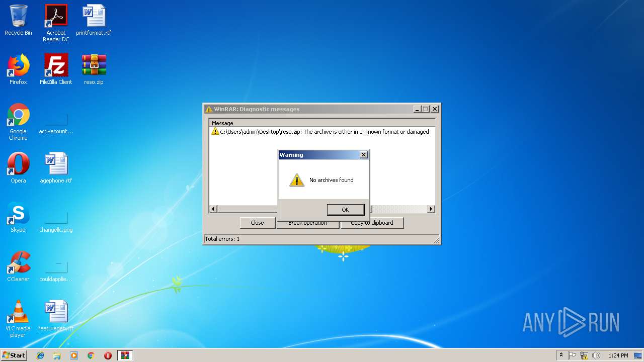This screenshot has width=644, height=362.
Task: Click Break operation button
Action: (307, 223)
